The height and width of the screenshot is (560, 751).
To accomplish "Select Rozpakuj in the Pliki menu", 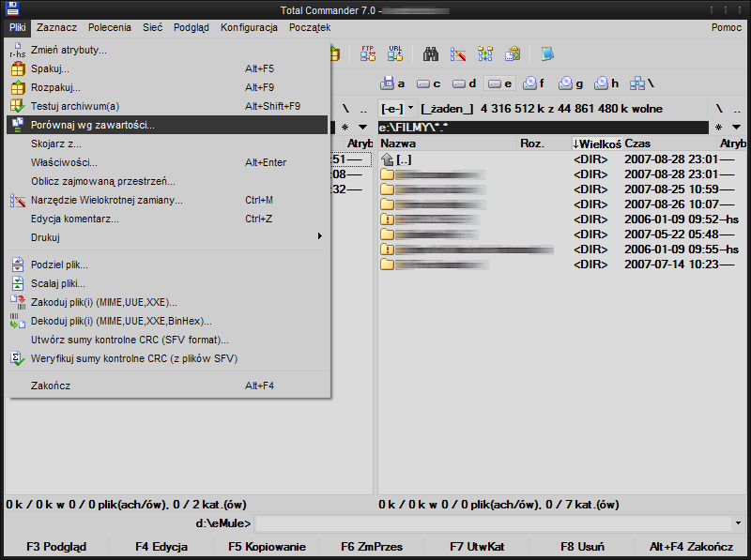I will pyautogui.click(x=167, y=87).
